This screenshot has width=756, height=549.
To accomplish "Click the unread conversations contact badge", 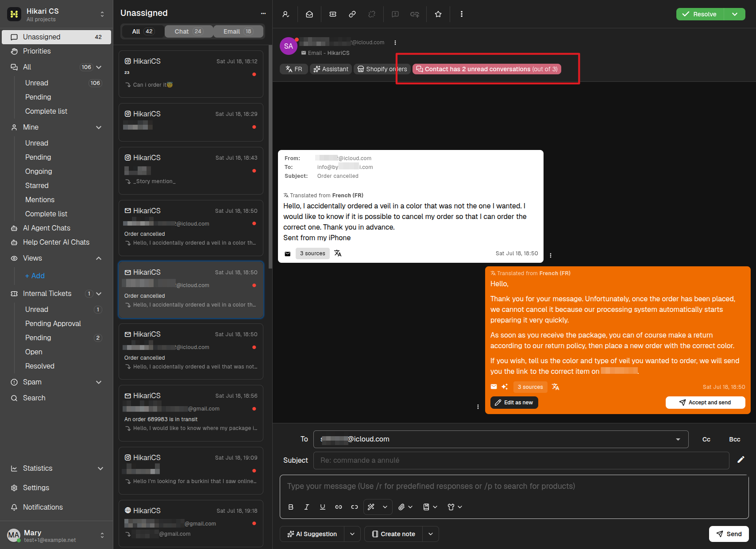I will coord(486,69).
